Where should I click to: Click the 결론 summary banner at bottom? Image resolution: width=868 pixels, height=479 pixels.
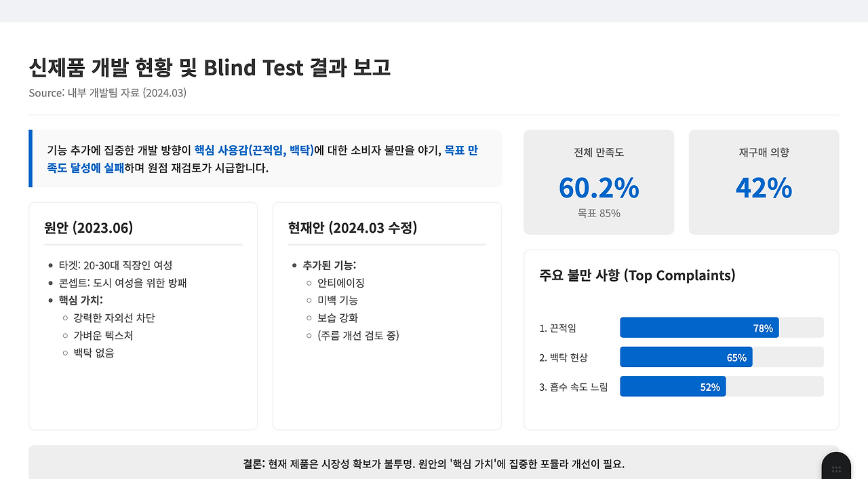pos(434,464)
